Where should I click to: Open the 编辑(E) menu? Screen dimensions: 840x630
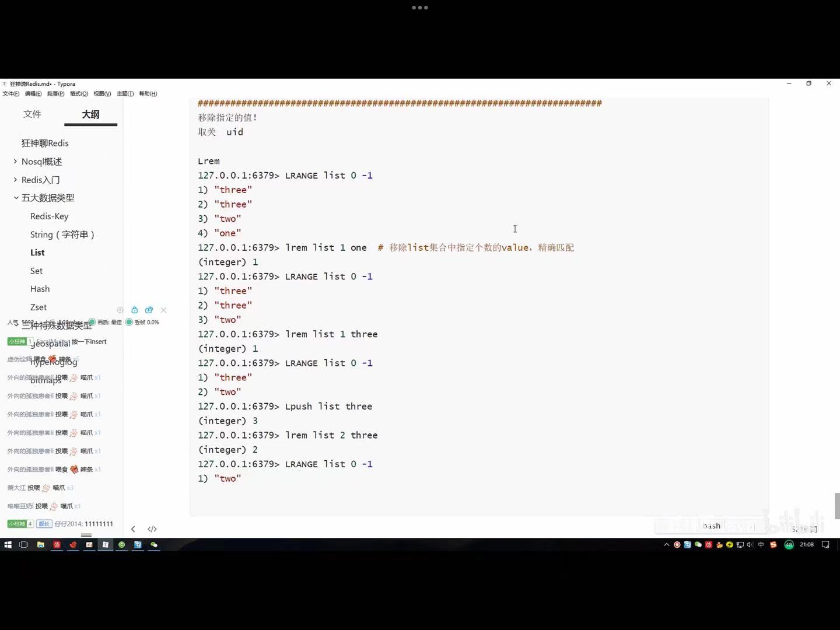33,93
